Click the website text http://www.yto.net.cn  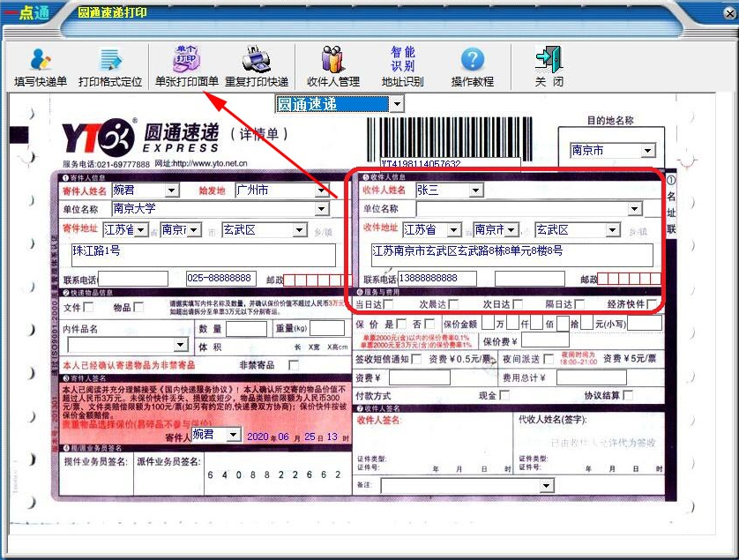pos(210,163)
